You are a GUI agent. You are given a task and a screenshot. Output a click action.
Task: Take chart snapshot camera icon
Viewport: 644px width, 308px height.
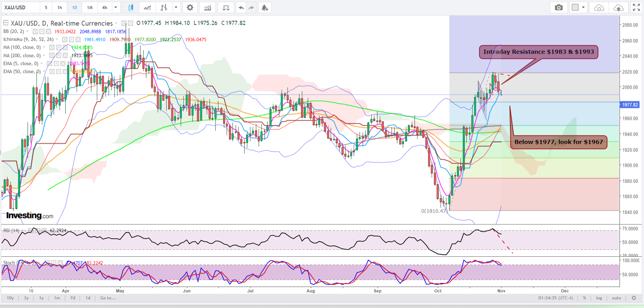(x=559, y=8)
